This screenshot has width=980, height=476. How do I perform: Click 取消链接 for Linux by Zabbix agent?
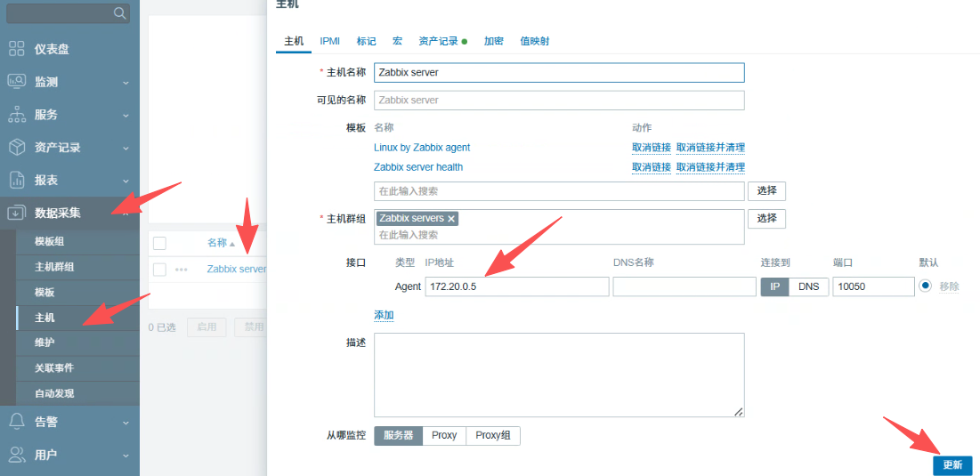click(x=652, y=148)
